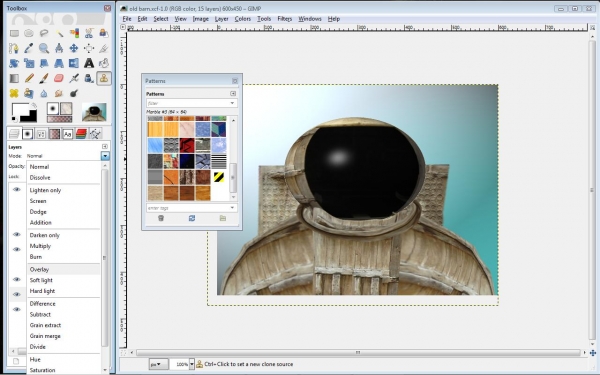The image size is (600, 375).
Task: Select the Free Select lasso tool
Action: point(44,33)
